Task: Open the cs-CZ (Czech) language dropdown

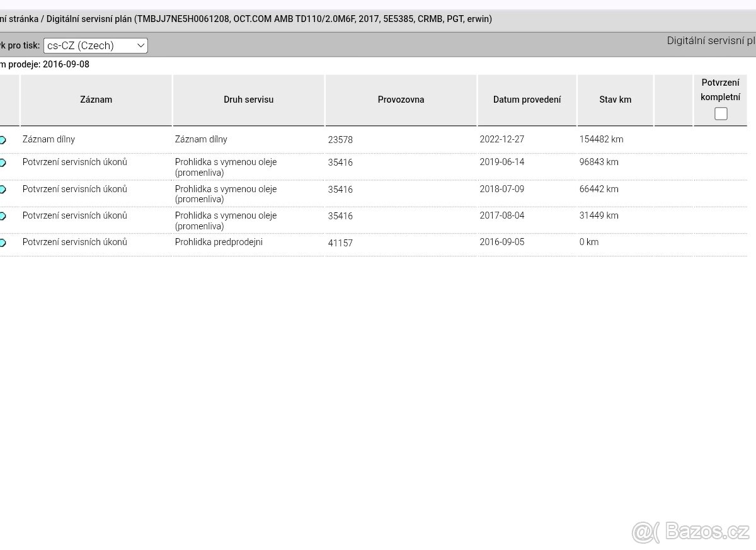Action: pyautogui.click(x=96, y=45)
